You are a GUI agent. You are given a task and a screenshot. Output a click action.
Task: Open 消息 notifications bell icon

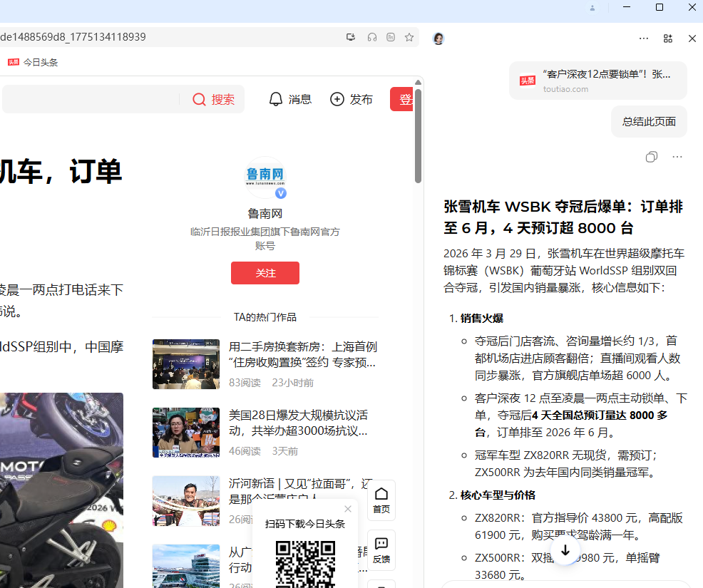(x=276, y=99)
